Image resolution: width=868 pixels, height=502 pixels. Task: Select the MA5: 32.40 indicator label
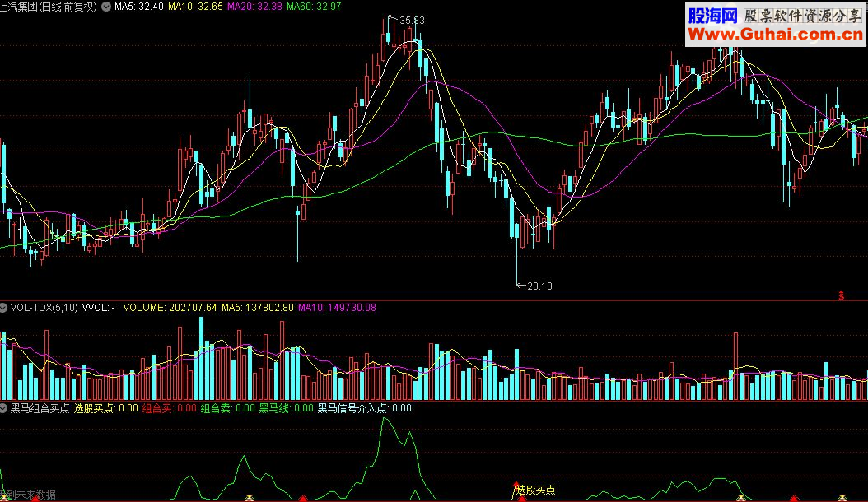pyautogui.click(x=139, y=7)
